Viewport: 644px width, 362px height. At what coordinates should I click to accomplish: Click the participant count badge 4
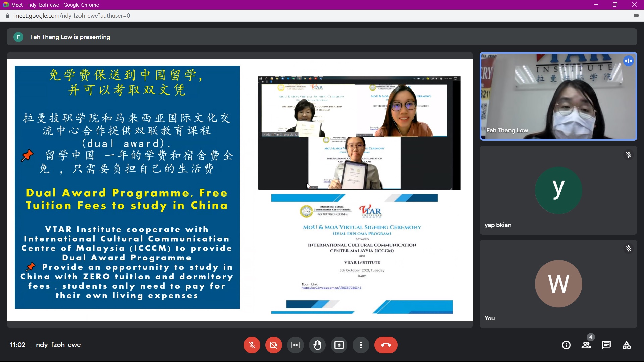click(x=591, y=337)
